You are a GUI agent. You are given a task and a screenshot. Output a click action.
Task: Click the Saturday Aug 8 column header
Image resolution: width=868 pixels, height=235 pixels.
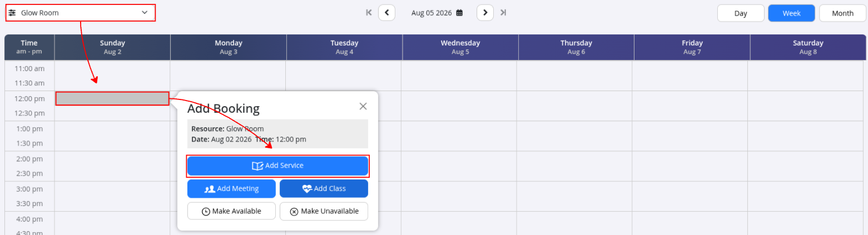808,47
